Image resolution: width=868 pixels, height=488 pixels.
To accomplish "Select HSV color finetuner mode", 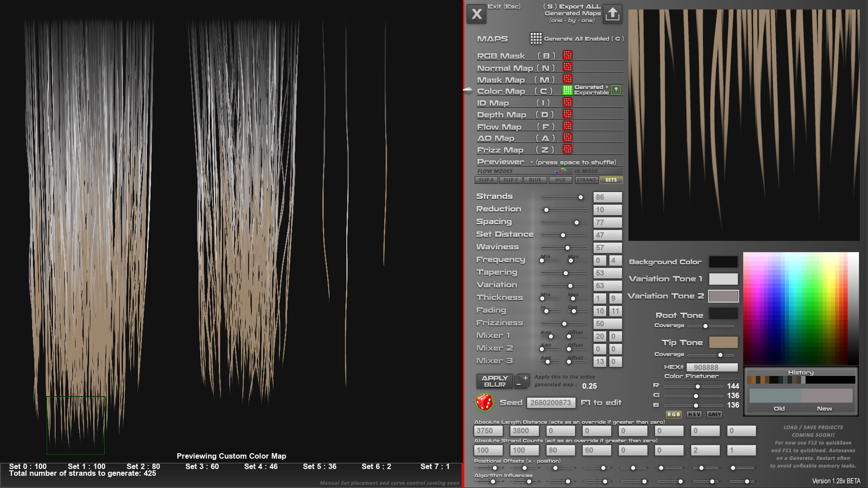I will (x=694, y=414).
